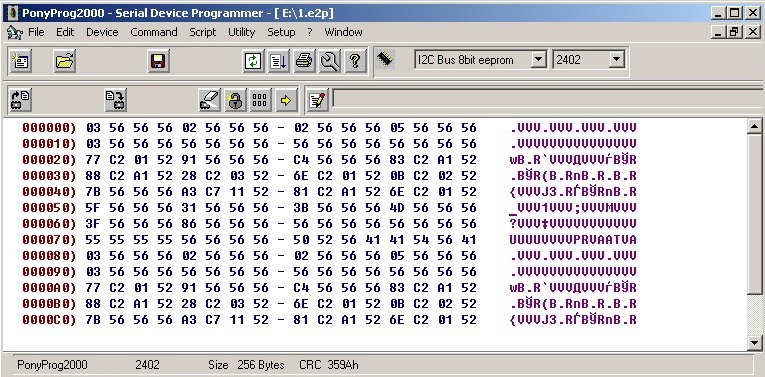Open interface setup via wrench icon

pyautogui.click(x=330, y=61)
